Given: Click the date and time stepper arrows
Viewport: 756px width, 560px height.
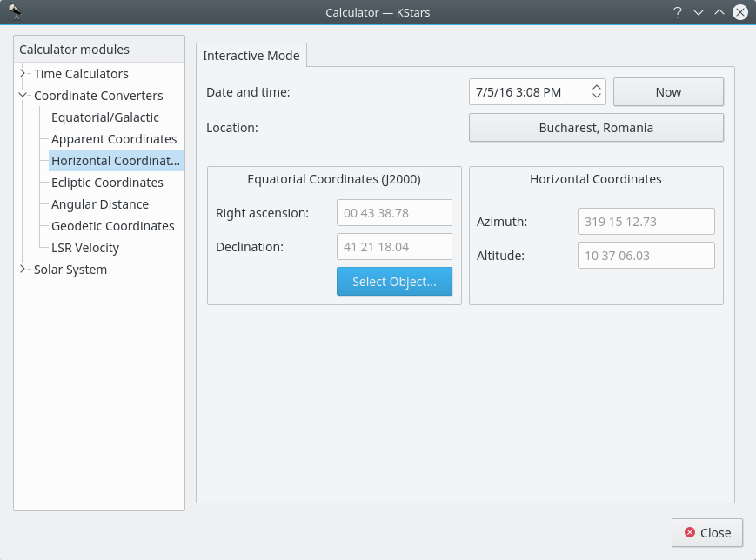Looking at the screenshot, I should point(597,92).
